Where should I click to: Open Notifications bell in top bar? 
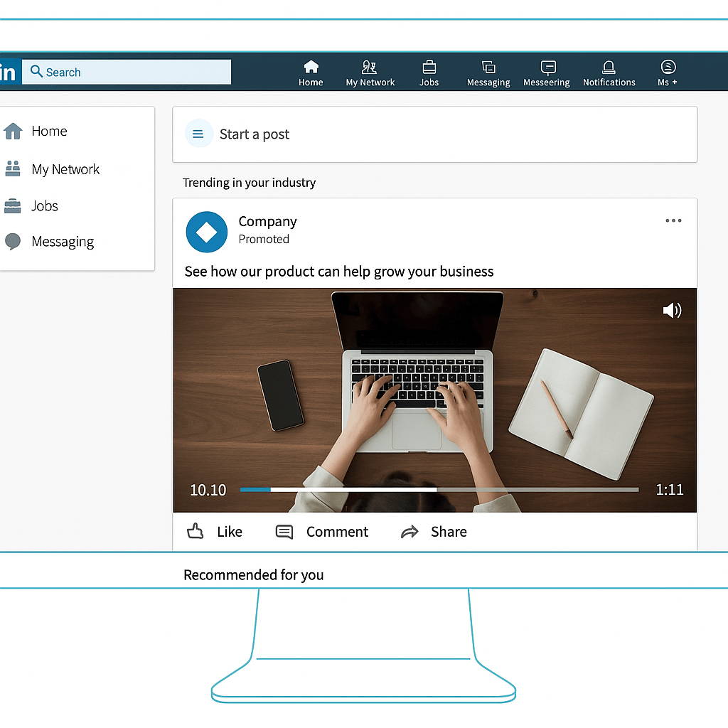(x=609, y=73)
